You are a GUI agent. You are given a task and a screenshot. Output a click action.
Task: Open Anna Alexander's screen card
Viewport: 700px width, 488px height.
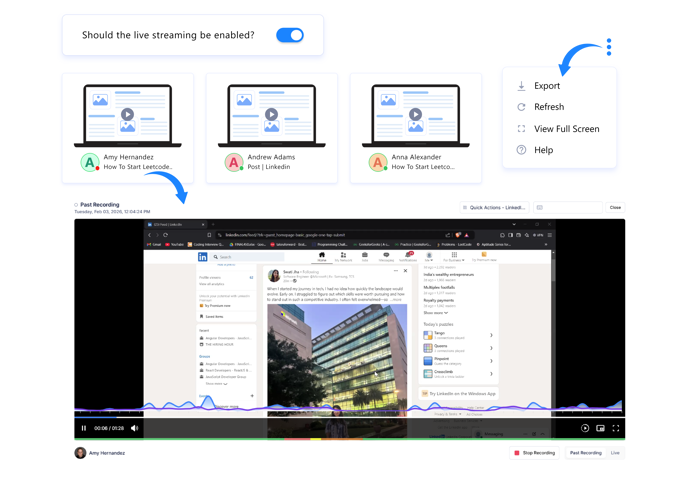coord(416,129)
